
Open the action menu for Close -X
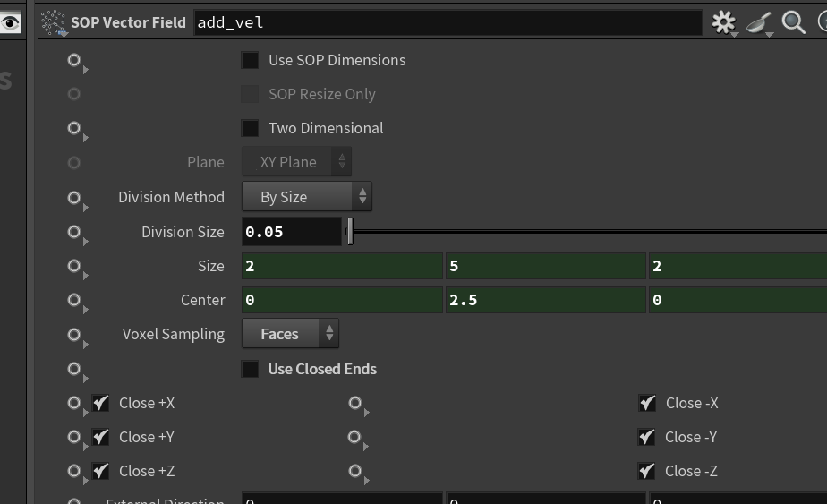pyautogui.click(x=358, y=406)
